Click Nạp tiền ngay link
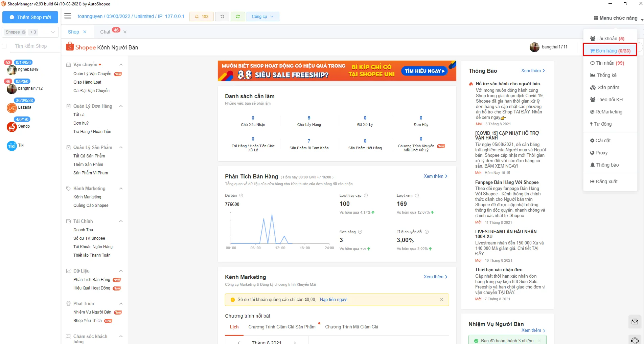 pos(333,300)
